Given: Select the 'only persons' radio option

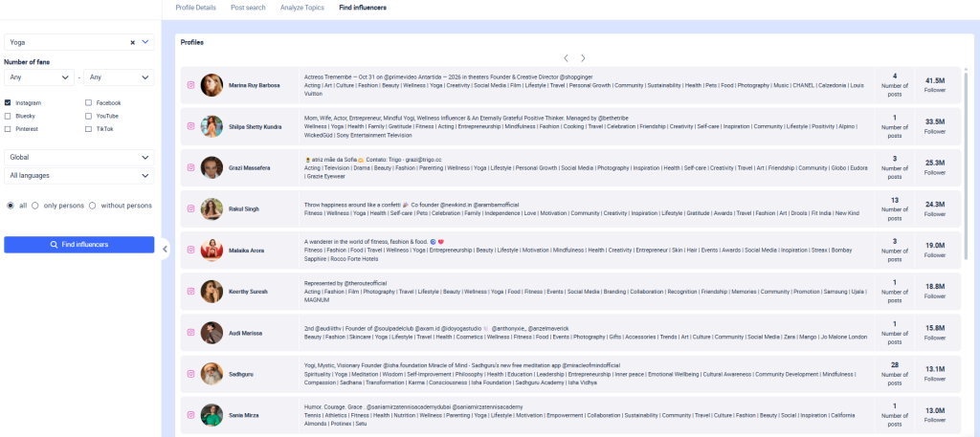Looking at the screenshot, I should [35, 205].
